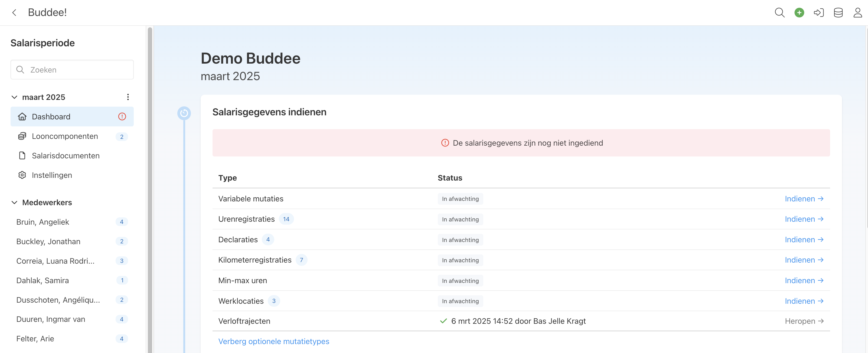Click the sidebar vertical scrollbar
This screenshot has width=868, height=353.
(x=150, y=189)
